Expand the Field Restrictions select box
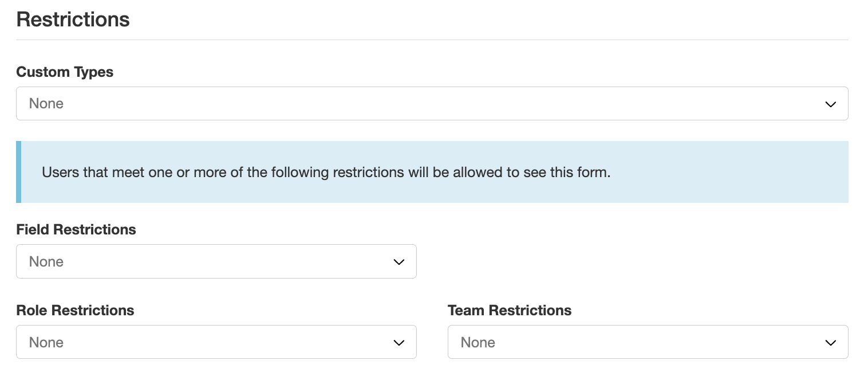 [x=216, y=261]
